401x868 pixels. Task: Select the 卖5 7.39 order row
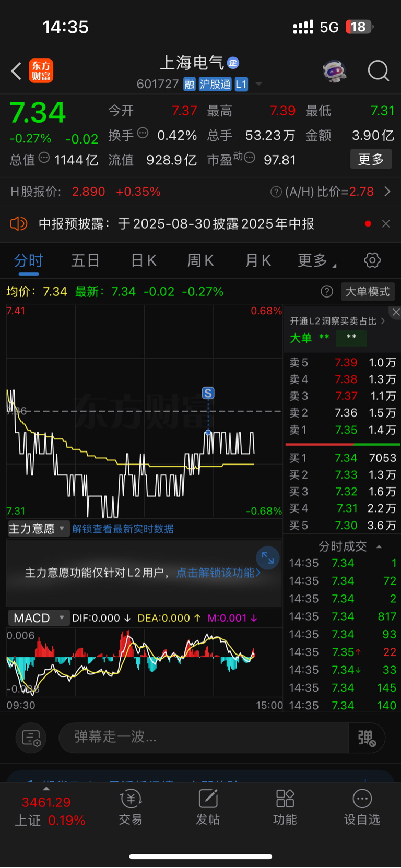point(343,362)
